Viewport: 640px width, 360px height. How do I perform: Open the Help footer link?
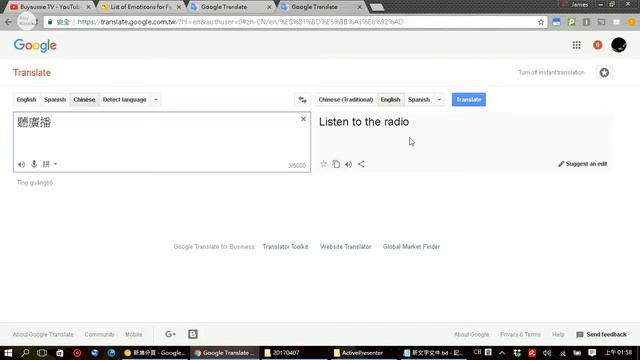click(x=558, y=334)
